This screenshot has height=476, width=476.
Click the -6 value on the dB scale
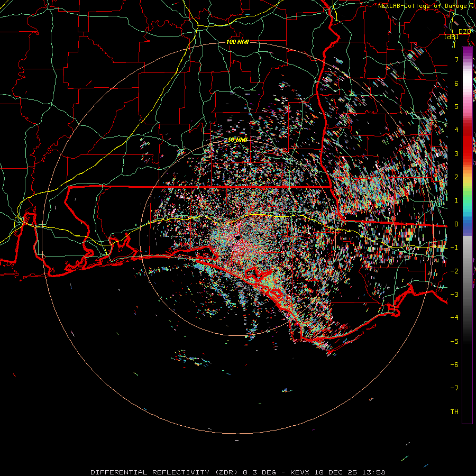454,365
